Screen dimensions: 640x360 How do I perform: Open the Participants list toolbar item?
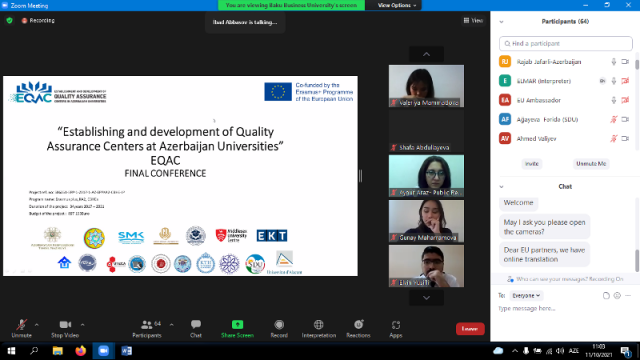[x=147, y=329]
